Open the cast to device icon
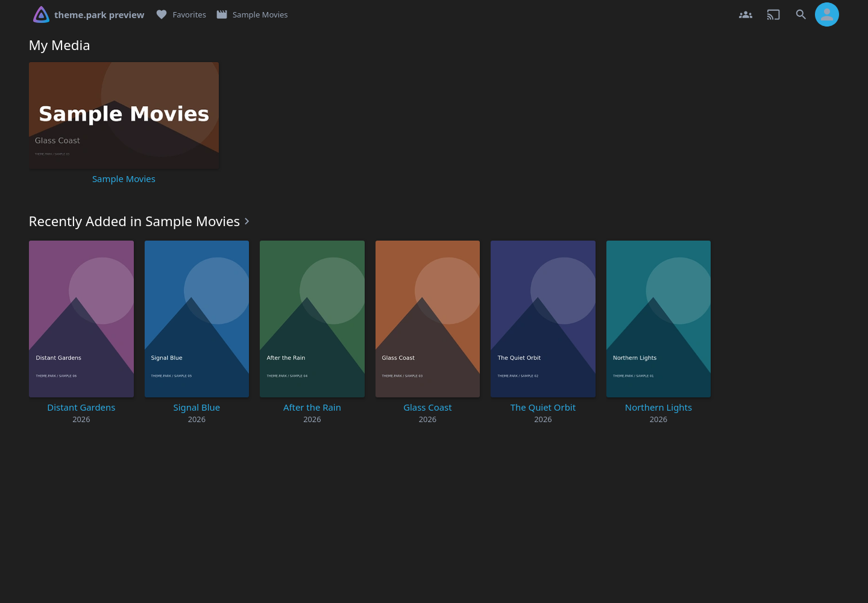This screenshot has width=868, height=603. click(773, 14)
